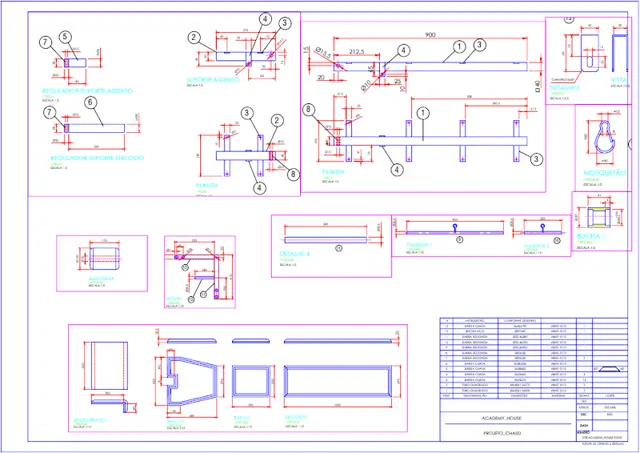
Task: Click item balloon number 5
Action: click(x=65, y=37)
